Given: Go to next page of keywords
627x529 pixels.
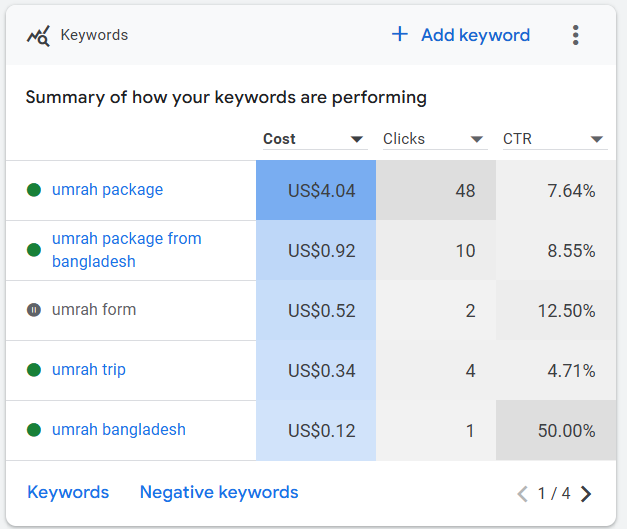Looking at the screenshot, I should click(x=586, y=493).
